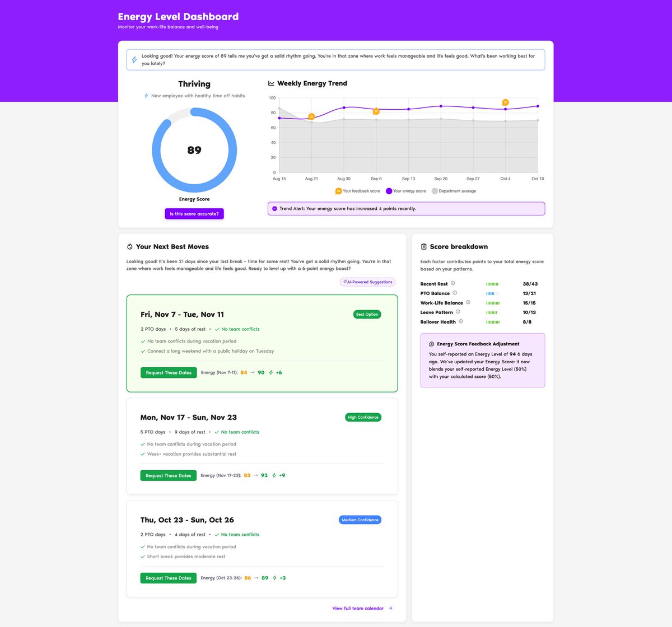Click the 8/8 Rollover Health score
Image resolution: width=672 pixels, height=627 pixels.
527,322
